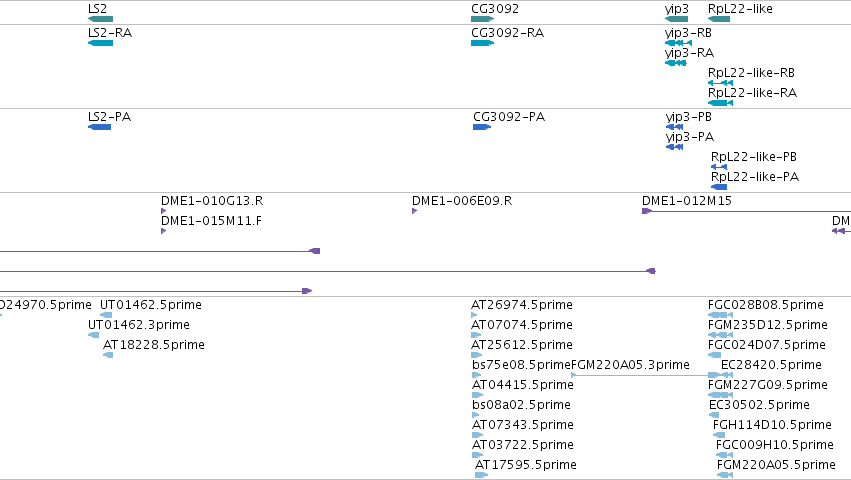This screenshot has height=480, width=851.
Task: Click the AT18228.5prime EST glyph
Action: [x=109, y=355]
